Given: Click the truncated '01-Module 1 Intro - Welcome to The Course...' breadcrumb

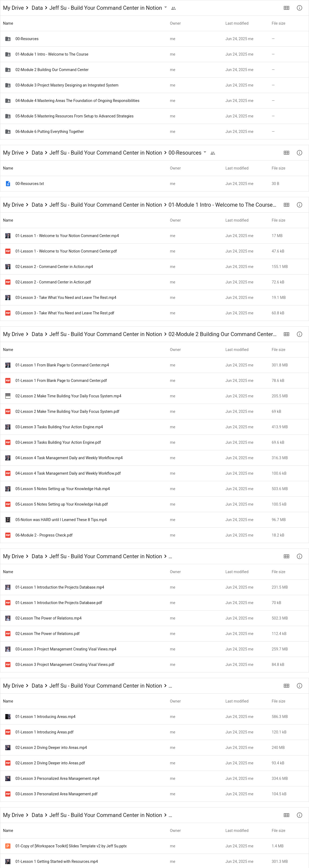Looking at the screenshot, I should coord(223,205).
